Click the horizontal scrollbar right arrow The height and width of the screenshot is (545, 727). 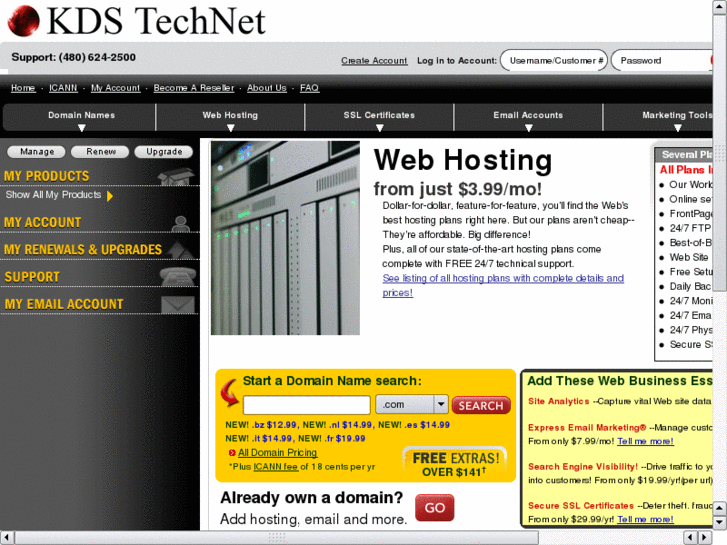[705, 537]
